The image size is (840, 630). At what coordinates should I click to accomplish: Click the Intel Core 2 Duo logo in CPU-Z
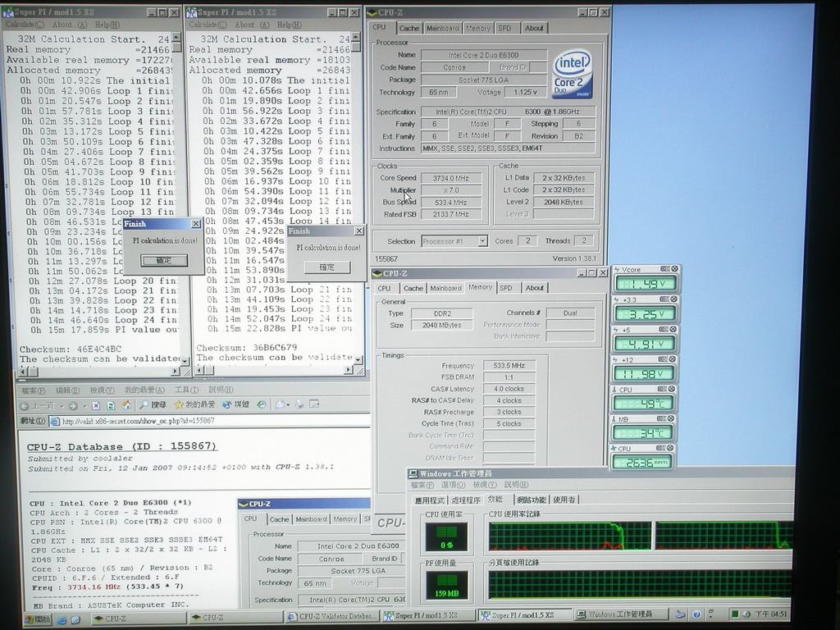tap(573, 75)
